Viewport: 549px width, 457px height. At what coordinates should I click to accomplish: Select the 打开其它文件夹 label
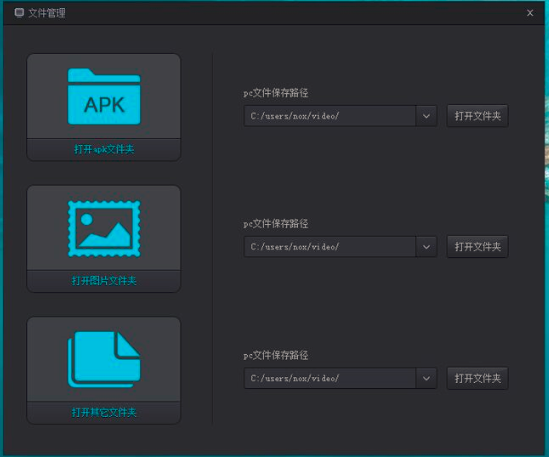point(104,412)
